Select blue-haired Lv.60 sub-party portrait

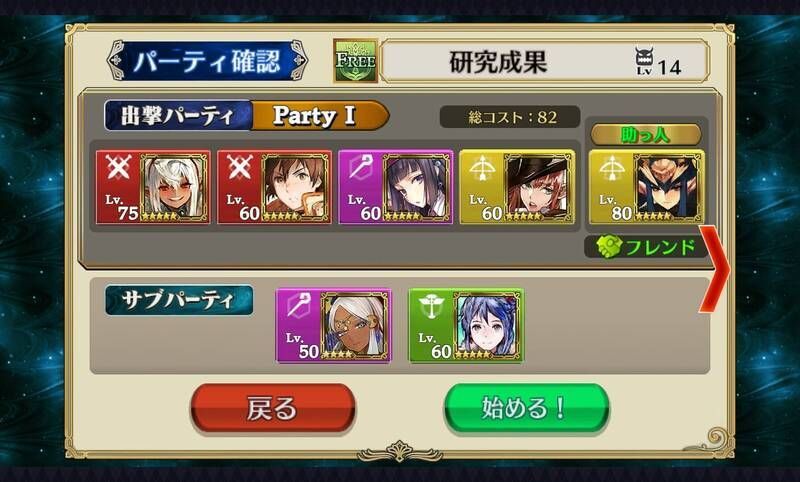(x=487, y=326)
